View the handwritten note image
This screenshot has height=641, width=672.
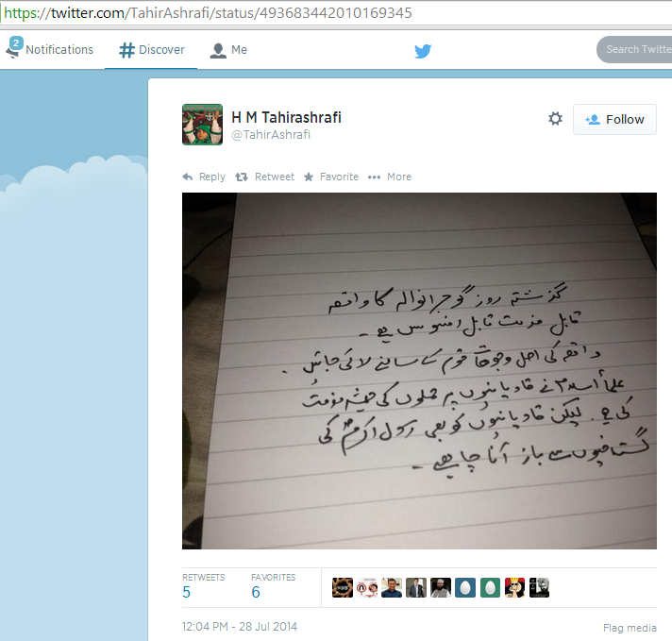tap(419, 371)
